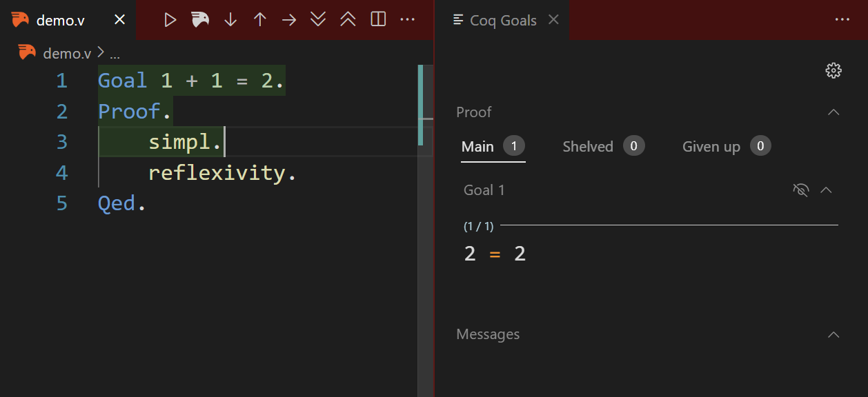Interpret to home with double-up chevron
This screenshot has width=868, height=397.
tap(348, 20)
